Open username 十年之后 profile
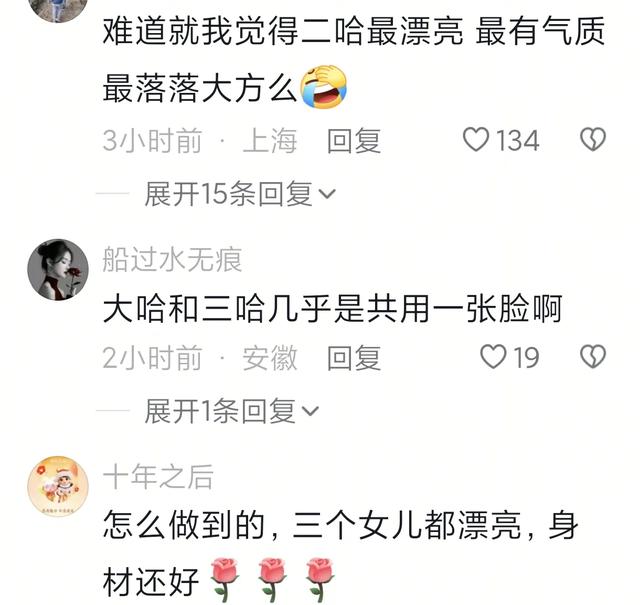 tap(158, 477)
